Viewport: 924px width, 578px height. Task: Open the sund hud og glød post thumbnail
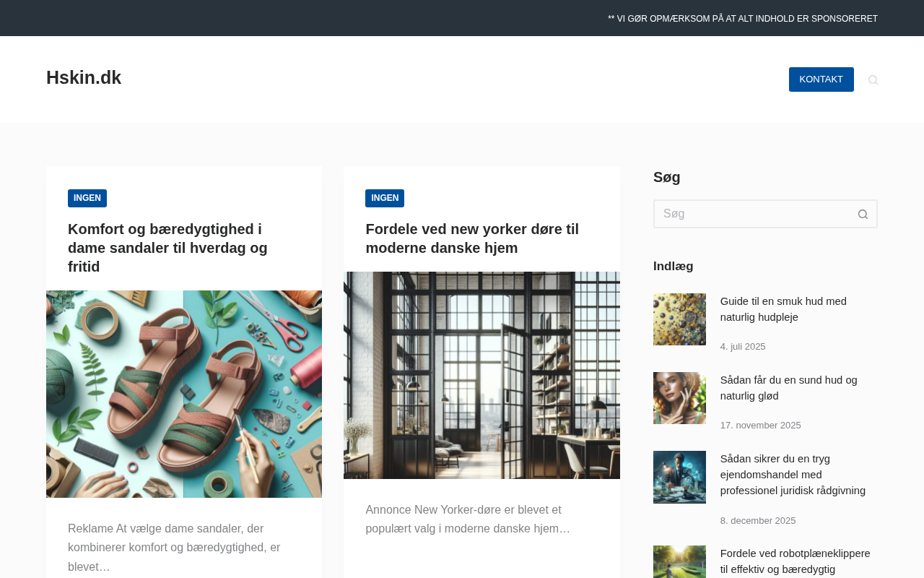(x=679, y=398)
